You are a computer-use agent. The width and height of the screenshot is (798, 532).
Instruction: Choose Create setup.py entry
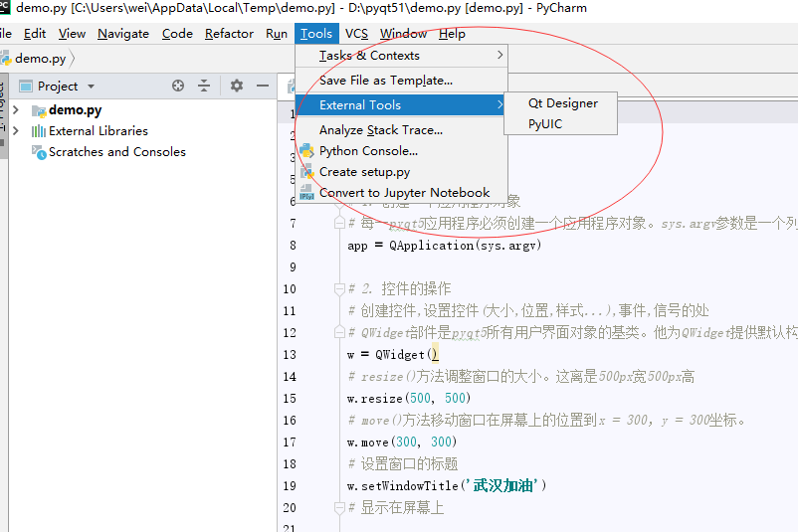click(402, 172)
